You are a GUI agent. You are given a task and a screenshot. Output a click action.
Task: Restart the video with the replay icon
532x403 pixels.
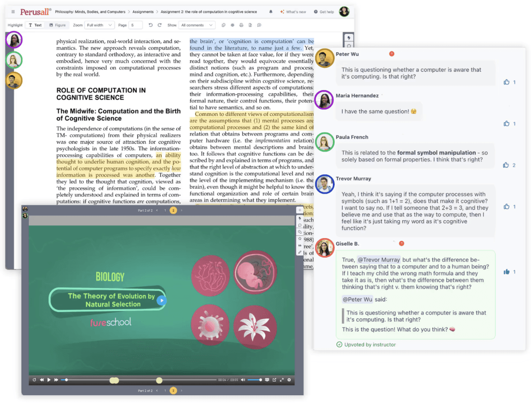coord(34,380)
